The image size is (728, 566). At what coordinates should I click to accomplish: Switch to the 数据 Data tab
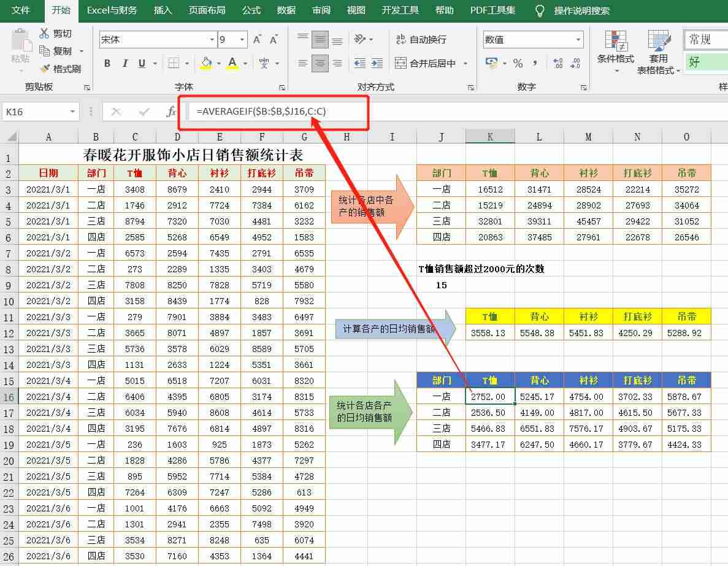(x=286, y=10)
